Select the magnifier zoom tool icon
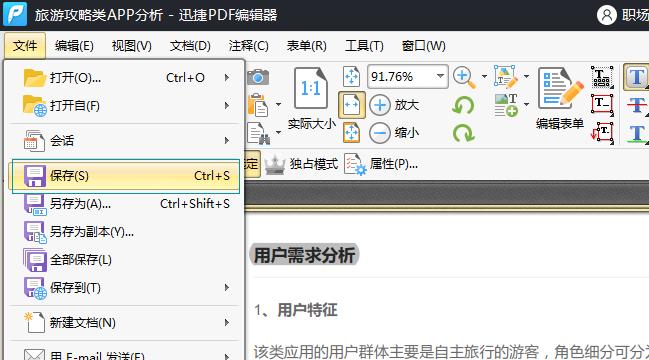 click(x=464, y=77)
